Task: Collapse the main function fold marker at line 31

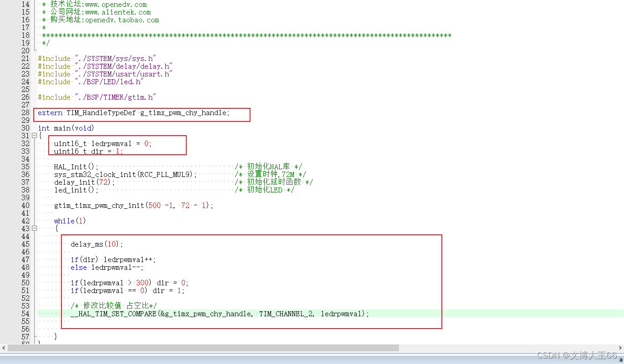Action: (34, 136)
